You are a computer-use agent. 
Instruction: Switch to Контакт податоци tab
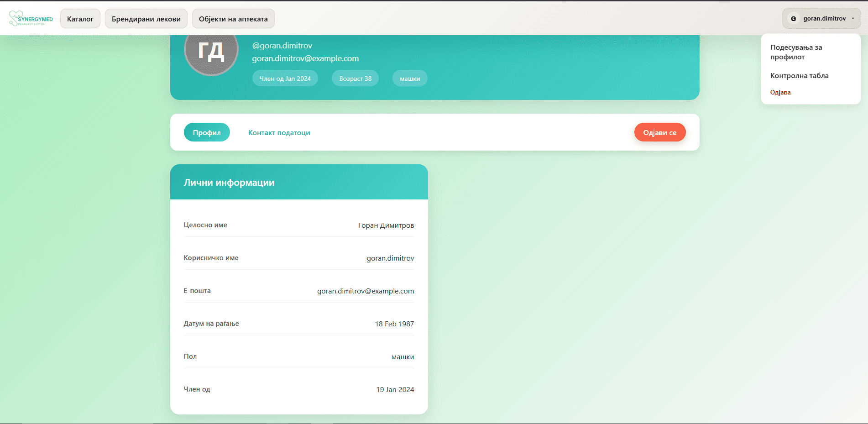279,133
